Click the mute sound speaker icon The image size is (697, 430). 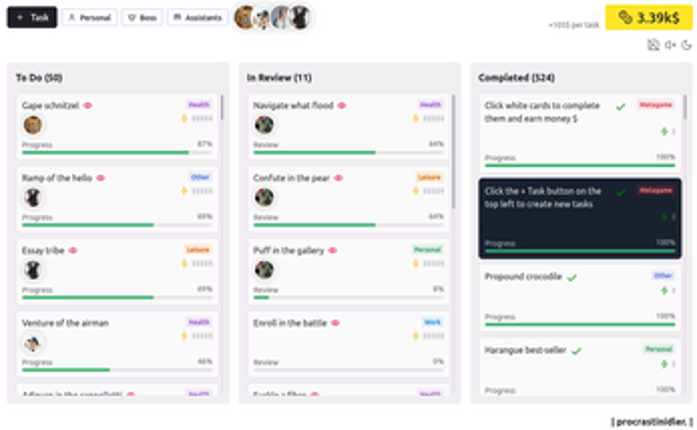pyautogui.click(x=670, y=45)
